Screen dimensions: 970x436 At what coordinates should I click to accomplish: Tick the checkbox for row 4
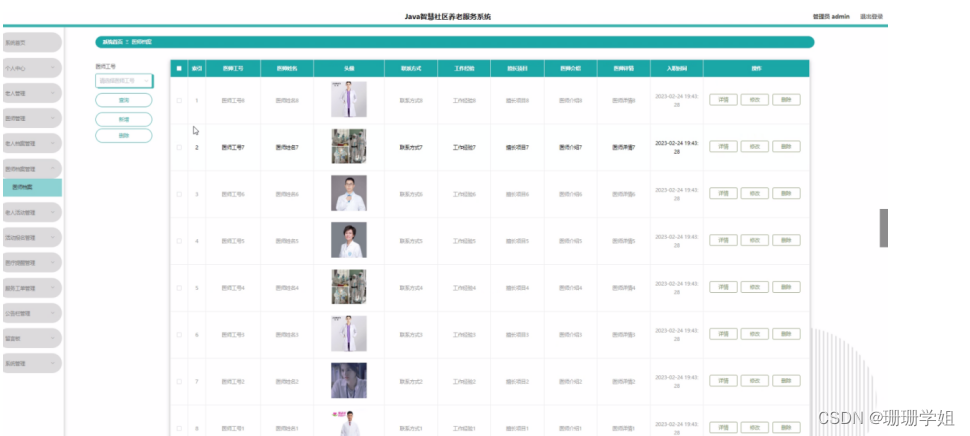179,241
